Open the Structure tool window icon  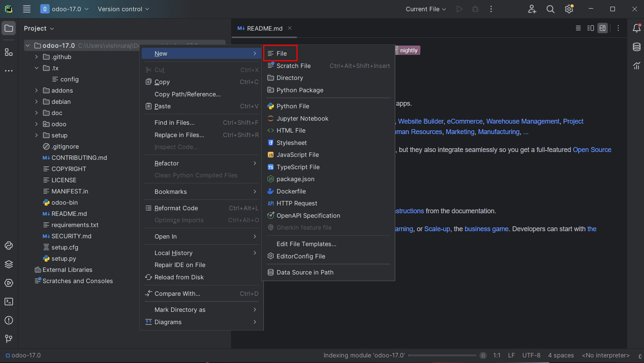click(x=9, y=52)
